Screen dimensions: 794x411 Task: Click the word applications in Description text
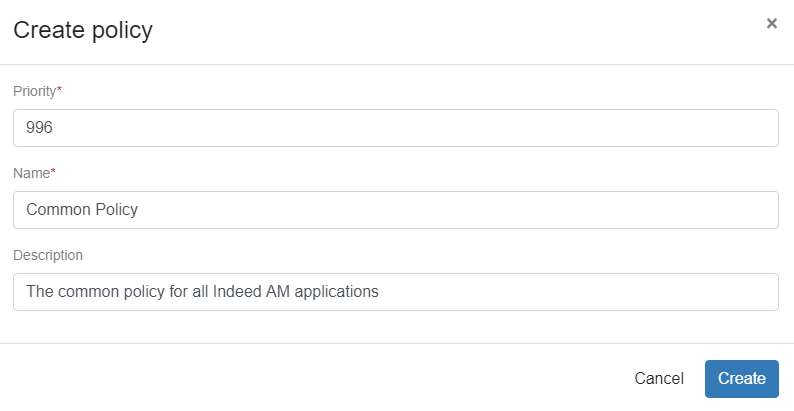pos(336,292)
